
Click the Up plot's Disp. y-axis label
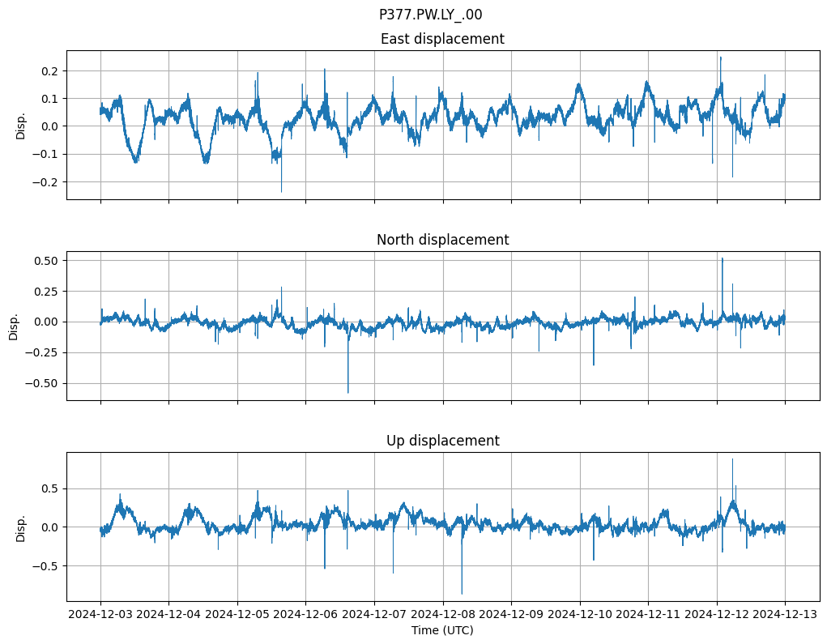pos(20,527)
